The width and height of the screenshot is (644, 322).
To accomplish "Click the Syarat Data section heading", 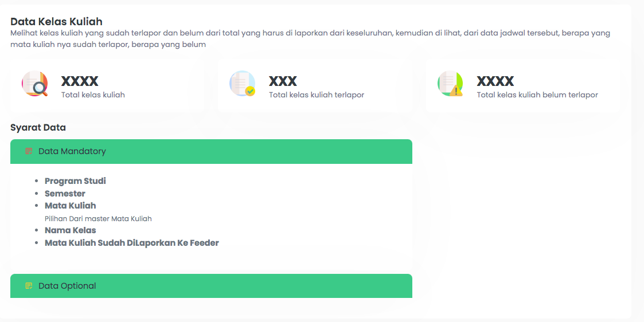I will [38, 128].
